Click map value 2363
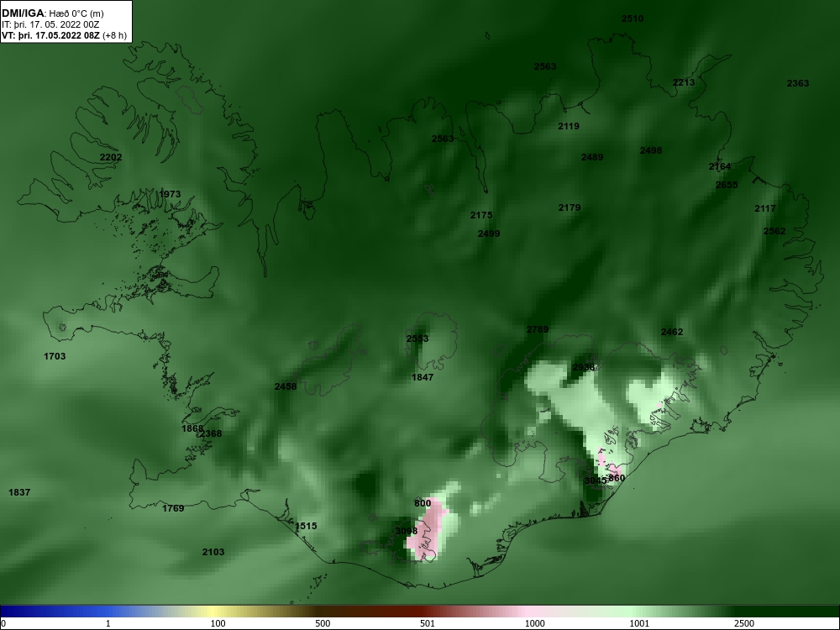 [798, 83]
